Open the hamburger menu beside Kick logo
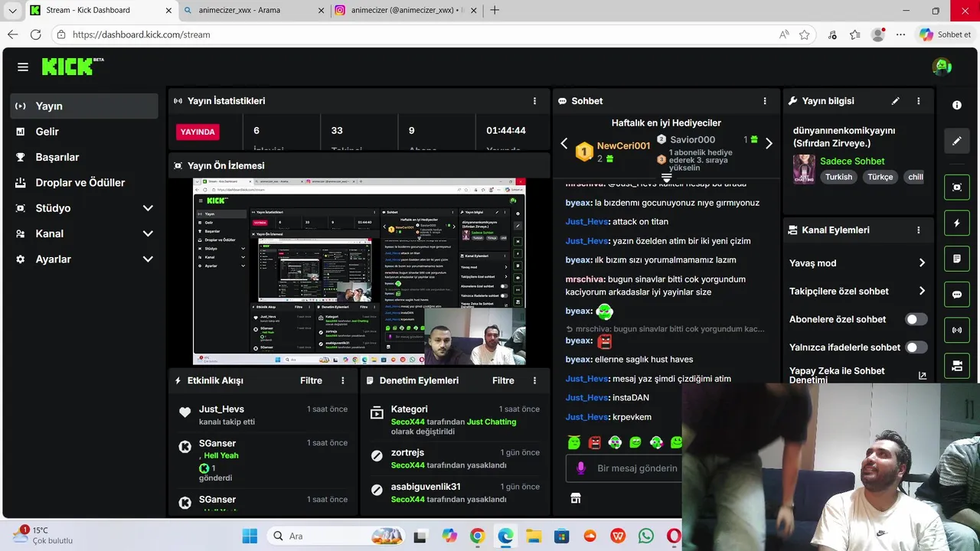This screenshot has width=980, height=551. (23, 67)
